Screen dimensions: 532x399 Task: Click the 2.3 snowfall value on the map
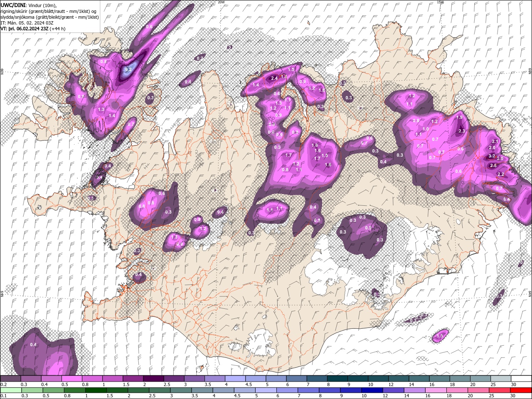click(461, 131)
